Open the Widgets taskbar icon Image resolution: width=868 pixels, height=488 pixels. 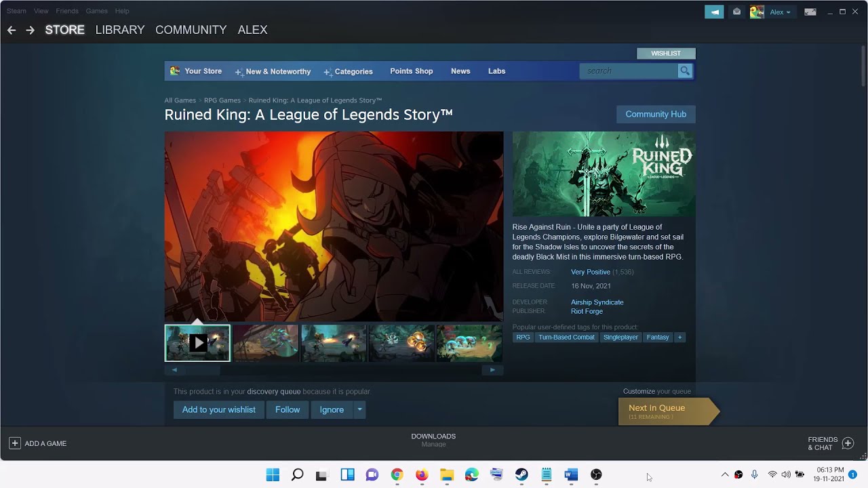347,474
